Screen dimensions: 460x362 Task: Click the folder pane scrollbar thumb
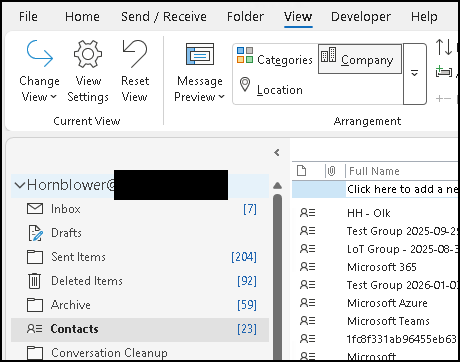click(x=277, y=277)
